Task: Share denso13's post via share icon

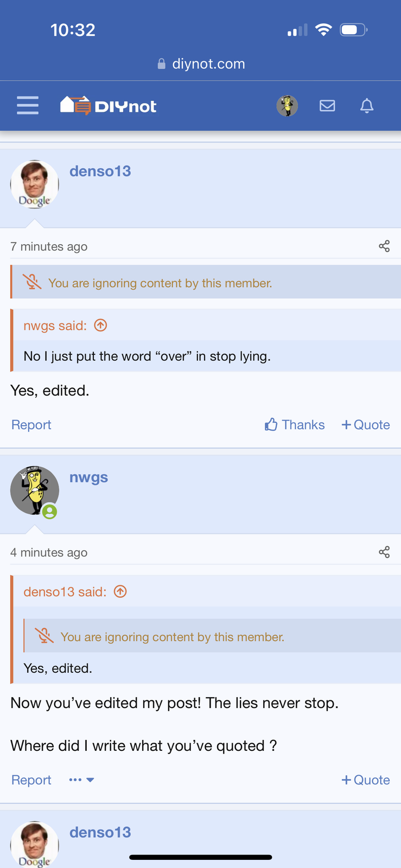Action: pos(385,246)
